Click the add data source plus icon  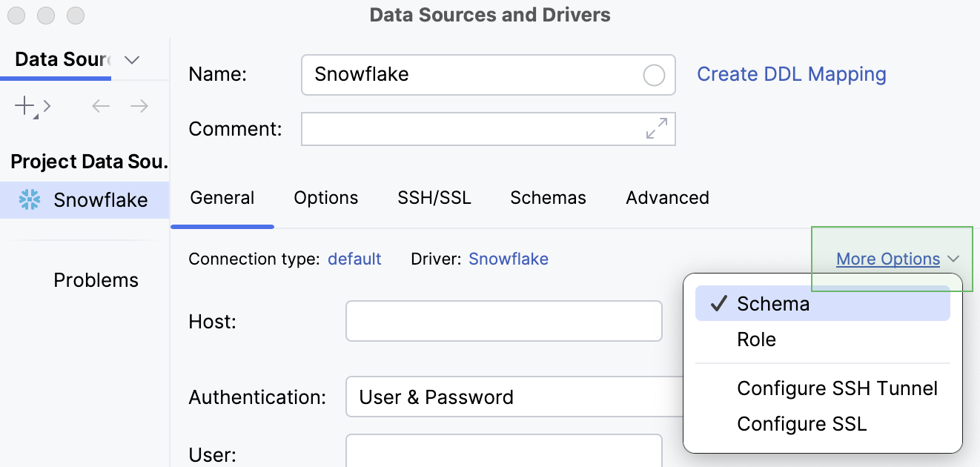[24, 106]
